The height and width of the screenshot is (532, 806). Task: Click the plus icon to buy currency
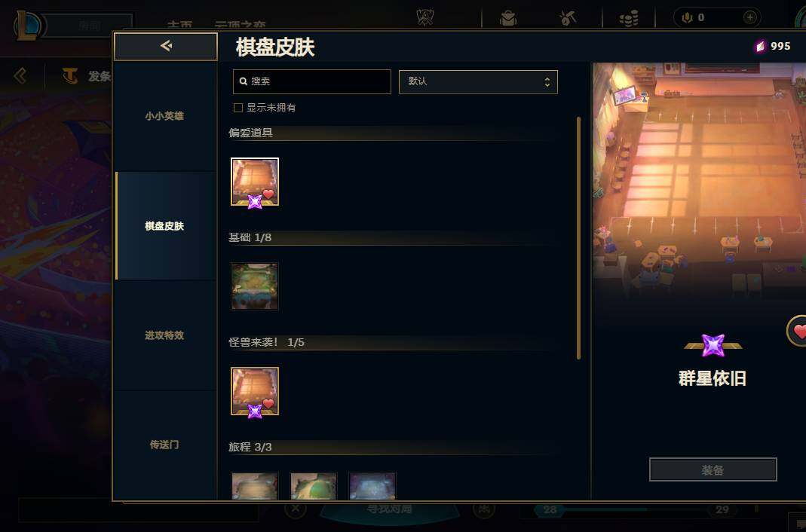pos(750,17)
